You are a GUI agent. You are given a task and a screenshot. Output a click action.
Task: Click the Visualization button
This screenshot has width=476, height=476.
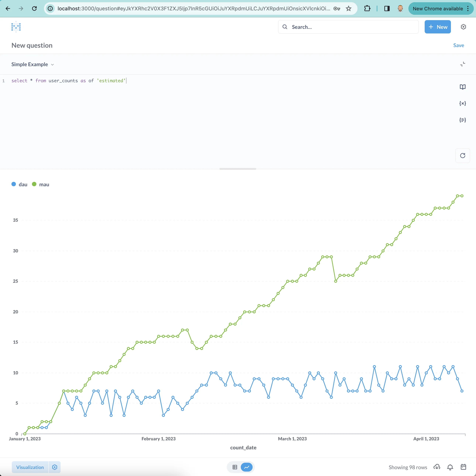30,467
